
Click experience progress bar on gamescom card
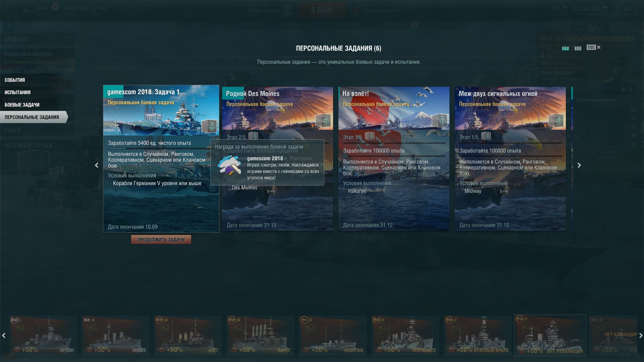[x=161, y=148]
